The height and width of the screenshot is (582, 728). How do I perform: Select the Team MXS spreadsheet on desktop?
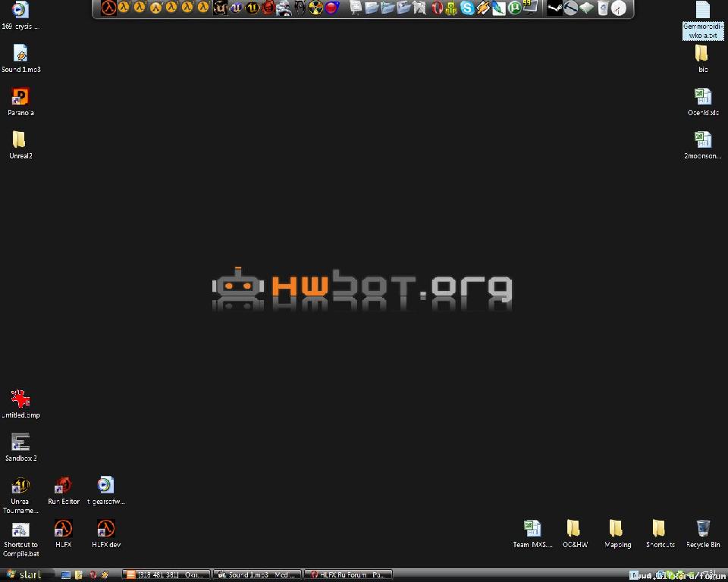[532, 534]
